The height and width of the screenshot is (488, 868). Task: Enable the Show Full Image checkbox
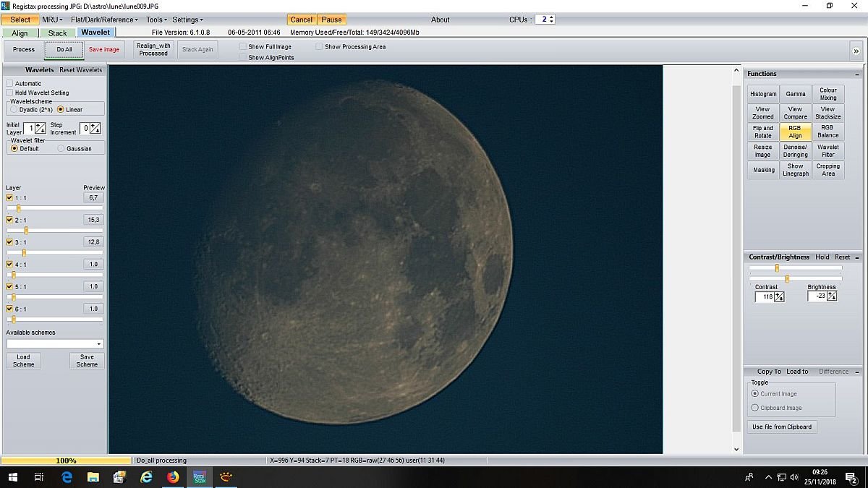[x=243, y=46]
